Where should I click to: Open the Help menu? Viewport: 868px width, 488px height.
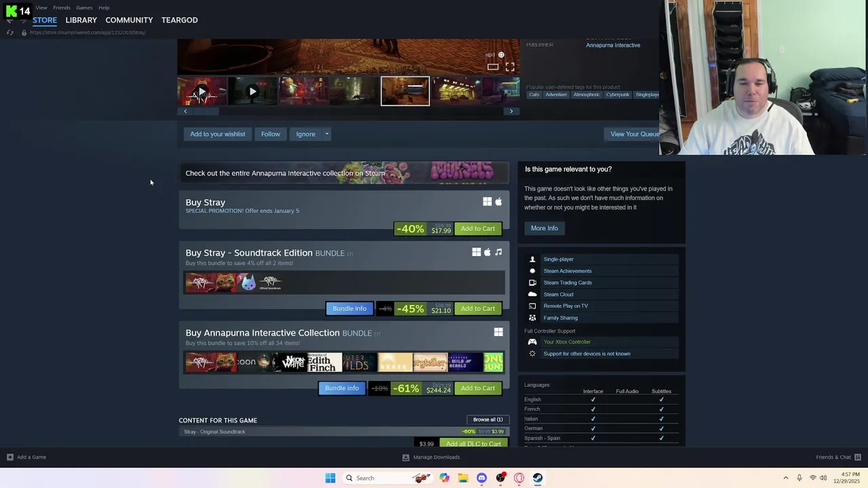[104, 7]
